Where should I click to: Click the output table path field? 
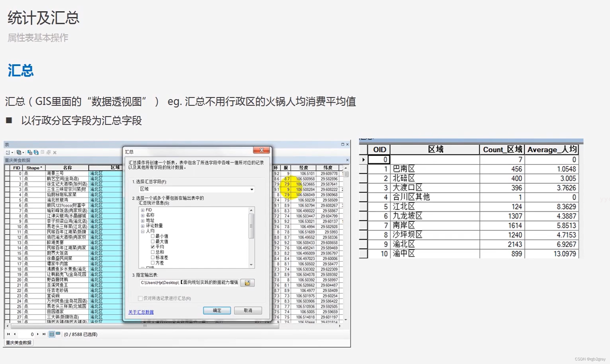coord(189,283)
